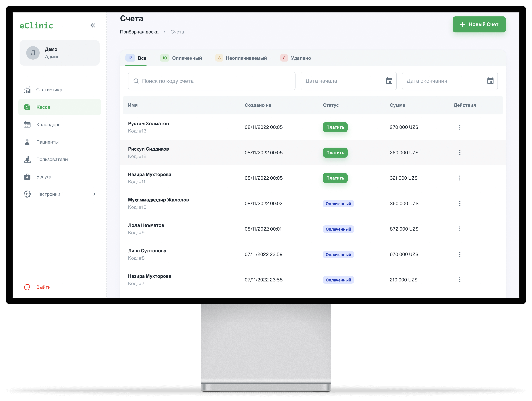Open the Статистика chart icon
The width and height of the screenshot is (532, 401).
(x=27, y=90)
